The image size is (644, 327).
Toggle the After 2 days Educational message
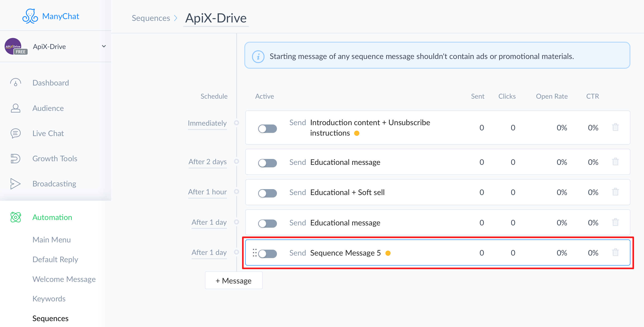pyautogui.click(x=267, y=163)
